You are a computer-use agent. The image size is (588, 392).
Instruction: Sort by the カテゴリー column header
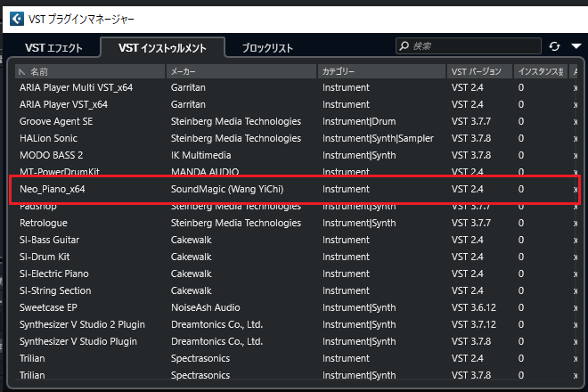pos(381,71)
